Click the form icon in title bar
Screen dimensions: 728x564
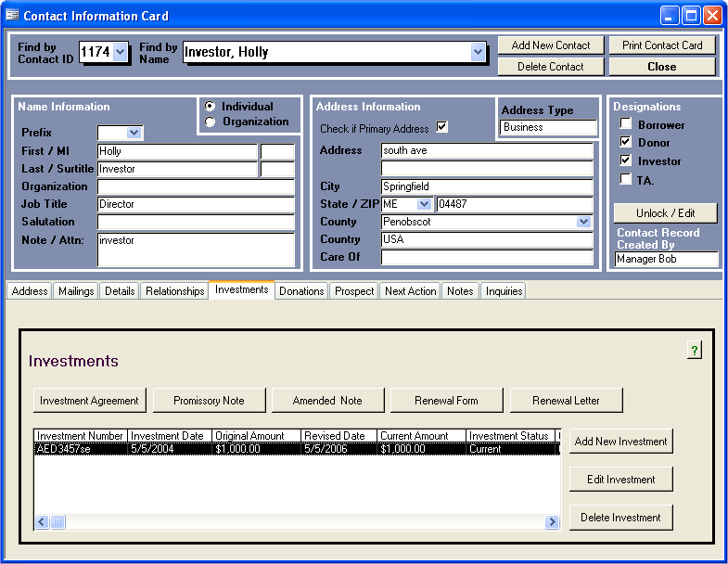12,16
